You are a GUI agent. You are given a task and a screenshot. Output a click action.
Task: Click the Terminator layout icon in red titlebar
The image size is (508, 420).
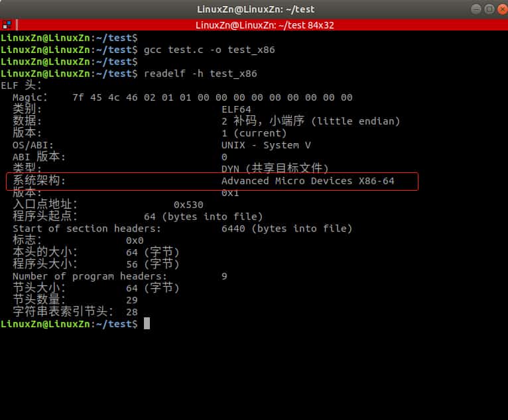(7, 25)
